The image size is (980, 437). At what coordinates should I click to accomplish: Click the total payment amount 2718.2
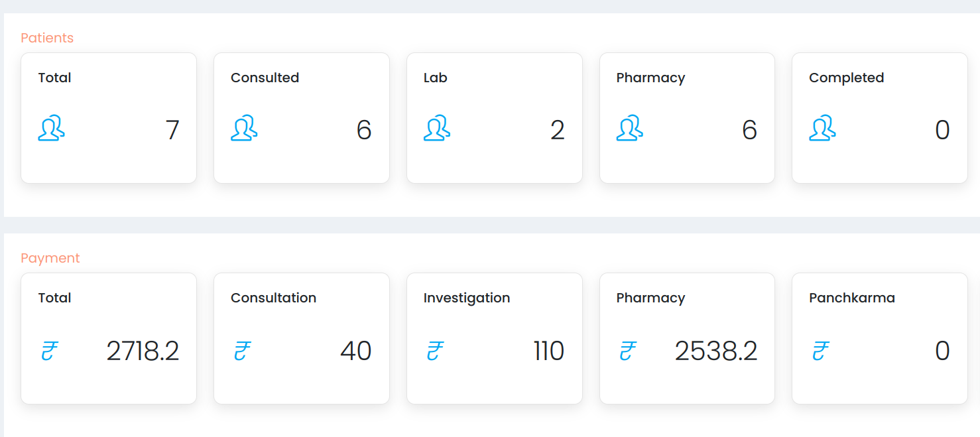coord(143,351)
